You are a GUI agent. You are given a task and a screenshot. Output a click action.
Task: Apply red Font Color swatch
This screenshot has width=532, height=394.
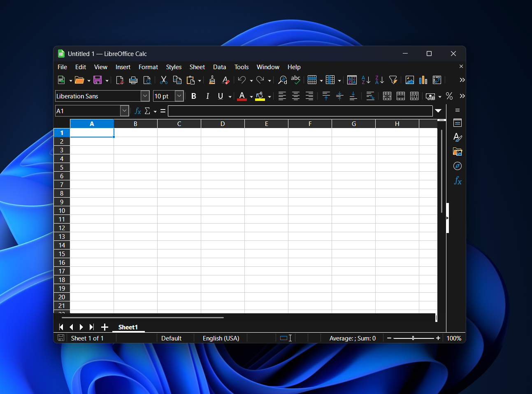242,96
